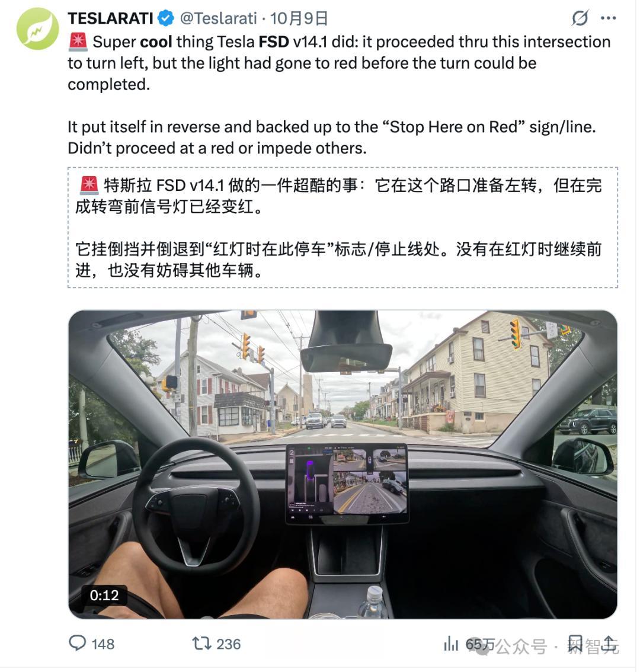The height and width of the screenshot is (672, 640).
Task: Click the 148 replies count
Action: [103, 644]
